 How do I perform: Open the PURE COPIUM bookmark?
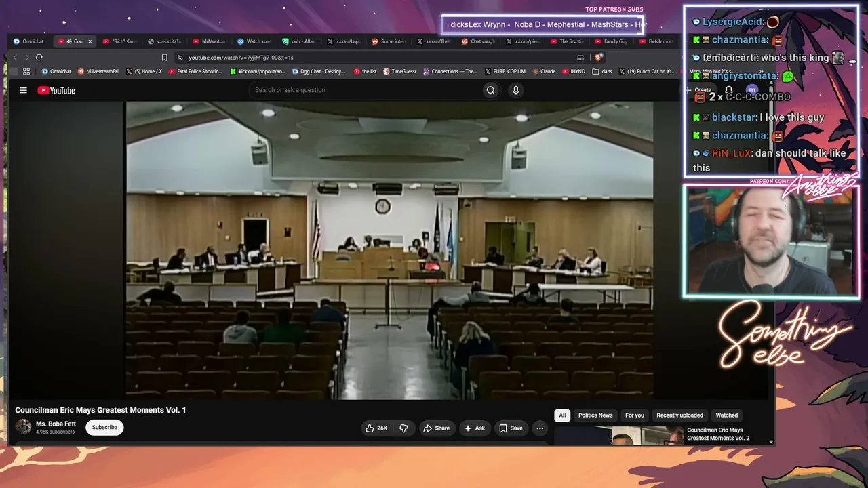click(505, 71)
